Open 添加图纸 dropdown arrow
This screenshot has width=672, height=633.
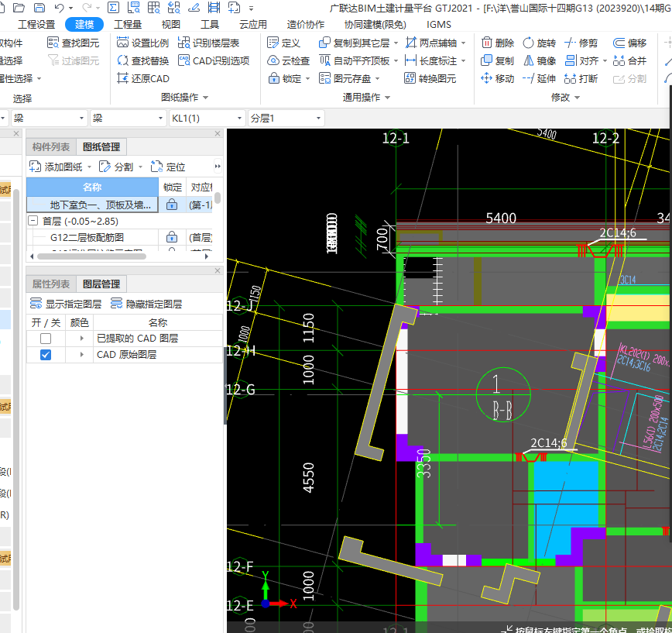click(90, 167)
